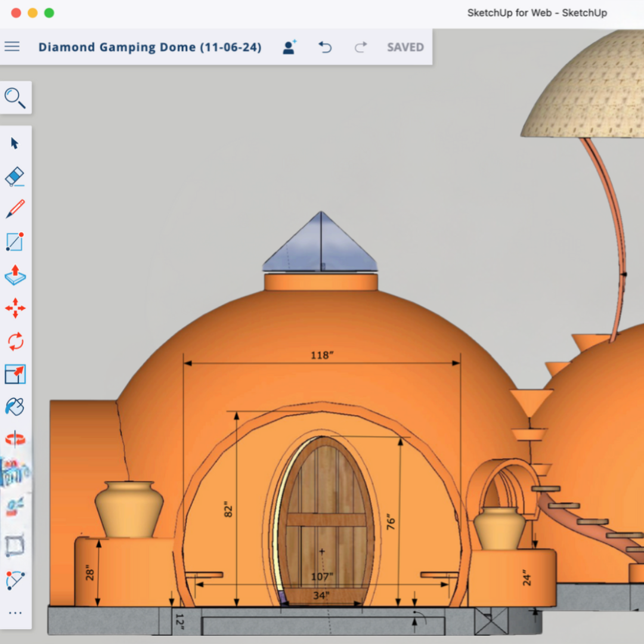The image size is (644, 644).
Task: Select the 2-point Arc tool
Action: click(x=15, y=580)
